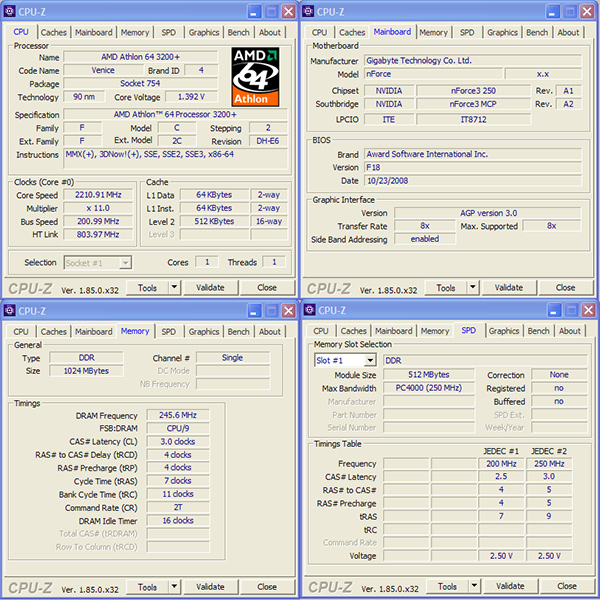Image resolution: width=600 pixels, height=600 pixels.
Task: Click the BIOS brand Award Software International Inc.
Action: tap(473, 154)
